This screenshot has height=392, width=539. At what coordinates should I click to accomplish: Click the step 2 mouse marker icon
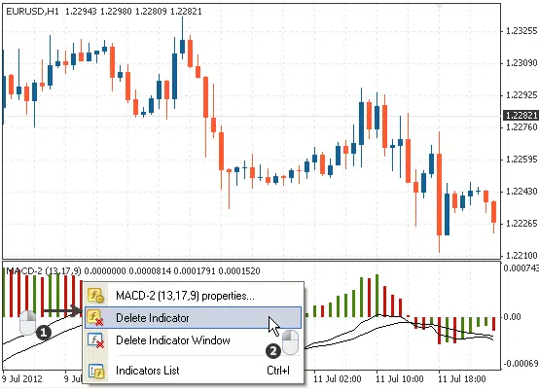(x=283, y=343)
